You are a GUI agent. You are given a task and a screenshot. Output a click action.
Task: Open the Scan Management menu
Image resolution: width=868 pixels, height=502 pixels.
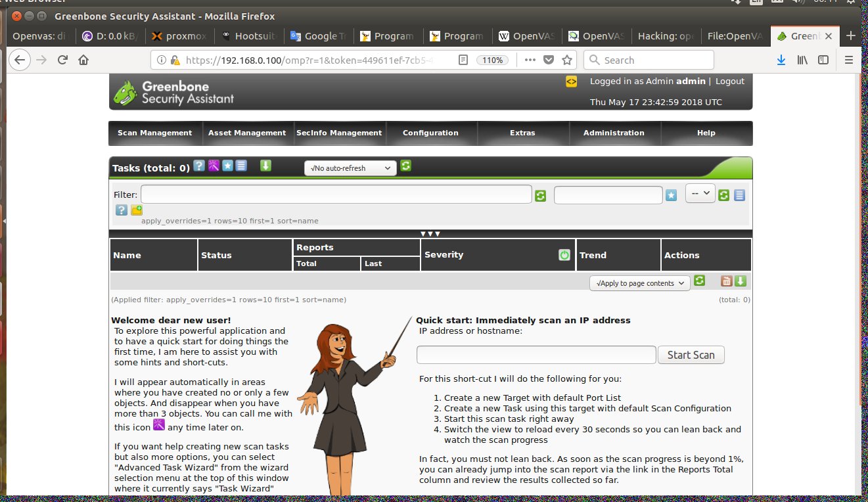[x=155, y=133]
